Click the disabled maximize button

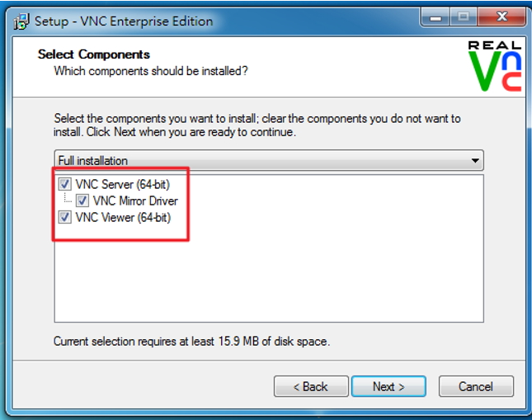pyautogui.click(x=465, y=17)
